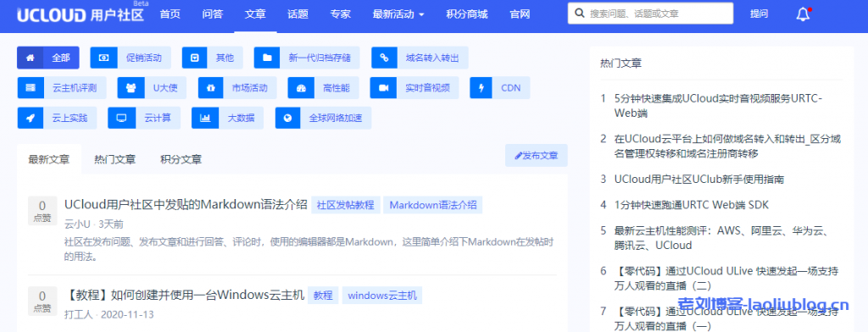Open the 问答 navigation item
This screenshot has width=868, height=332.
tap(213, 14)
